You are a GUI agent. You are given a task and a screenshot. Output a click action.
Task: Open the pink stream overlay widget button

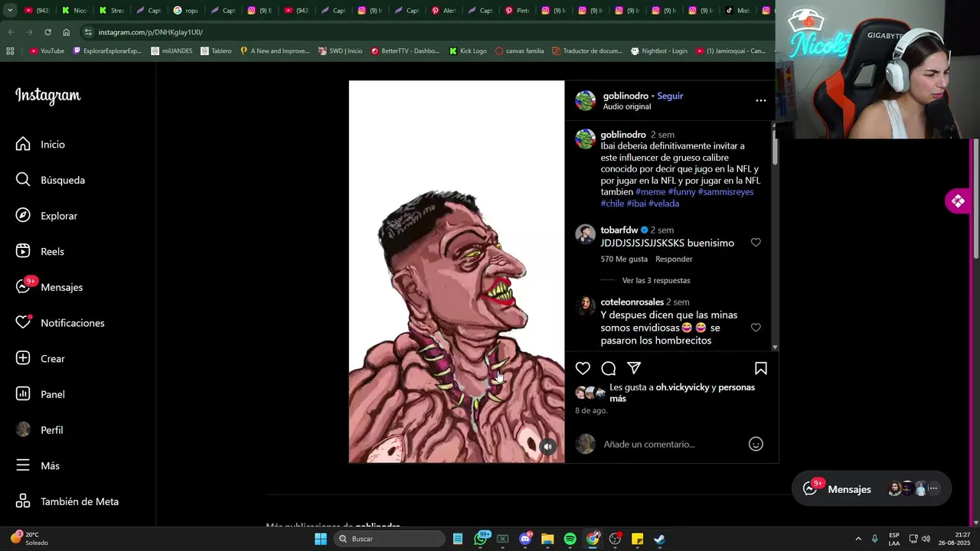tap(958, 201)
